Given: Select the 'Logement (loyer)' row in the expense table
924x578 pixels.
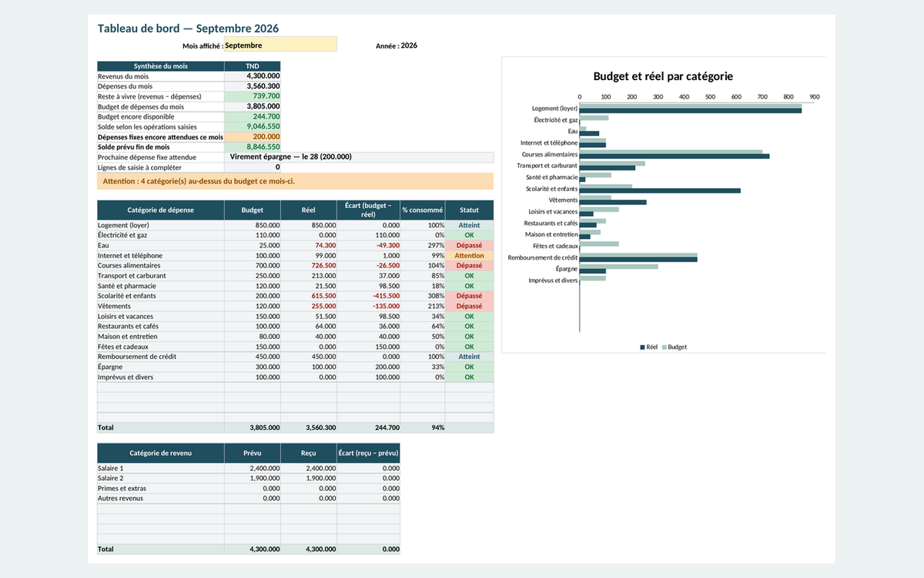Looking at the screenshot, I should point(295,225).
